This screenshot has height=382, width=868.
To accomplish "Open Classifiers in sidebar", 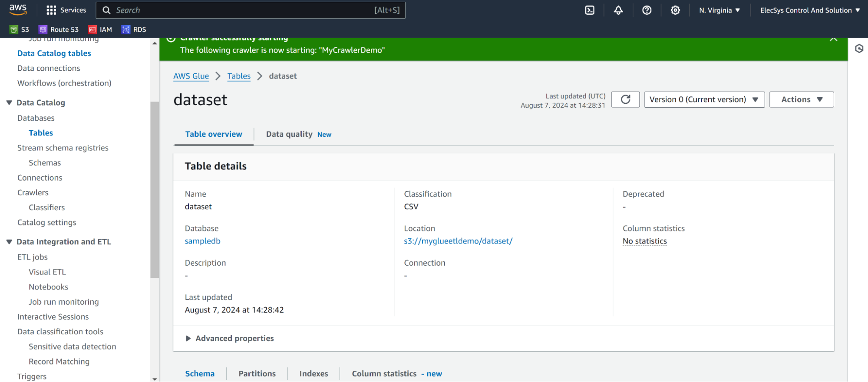I will tap(47, 207).
